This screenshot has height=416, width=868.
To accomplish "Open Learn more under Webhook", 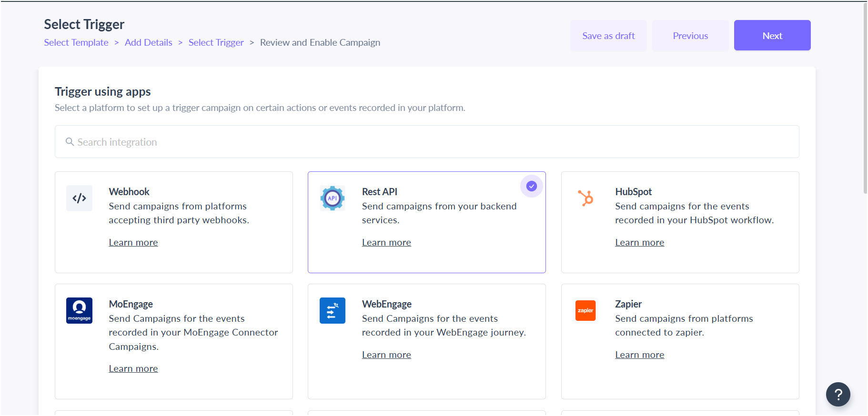I will 133,242.
